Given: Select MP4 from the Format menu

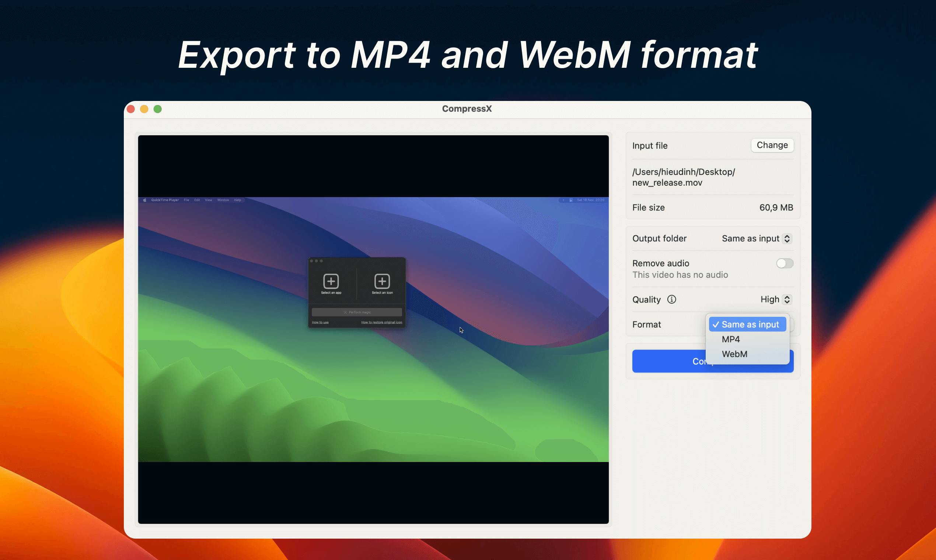Looking at the screenshot, I should pyautogui.click(x=747, y=339).
